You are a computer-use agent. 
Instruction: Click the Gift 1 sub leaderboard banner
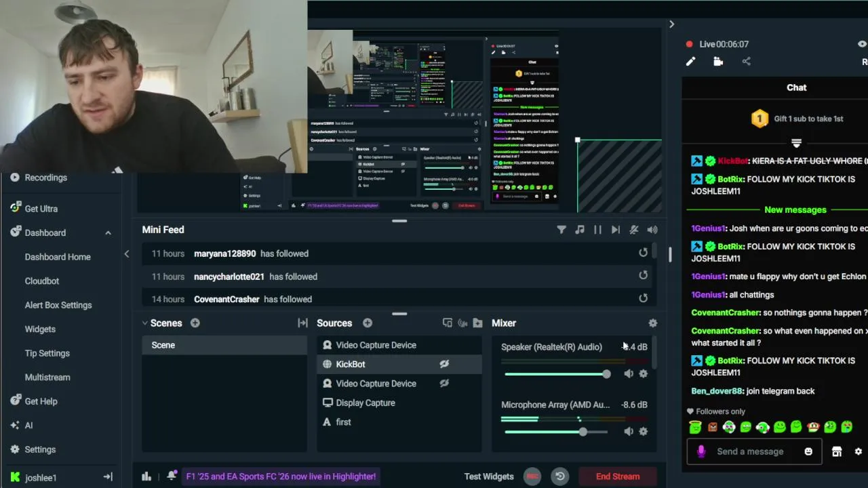click(797, 119)
